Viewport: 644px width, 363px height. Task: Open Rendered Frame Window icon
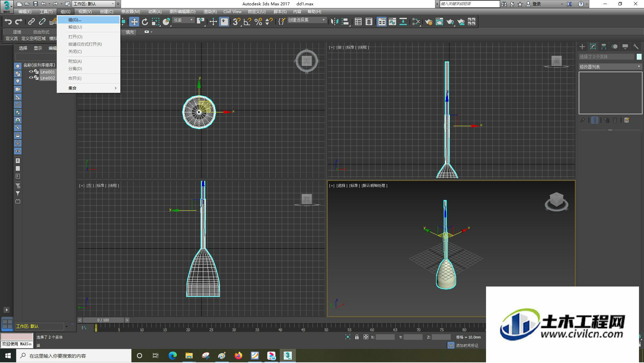point(439,22)
